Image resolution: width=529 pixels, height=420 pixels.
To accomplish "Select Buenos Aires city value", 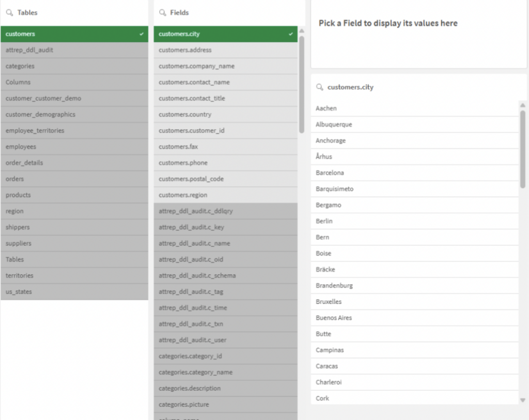I will point(416,318).
